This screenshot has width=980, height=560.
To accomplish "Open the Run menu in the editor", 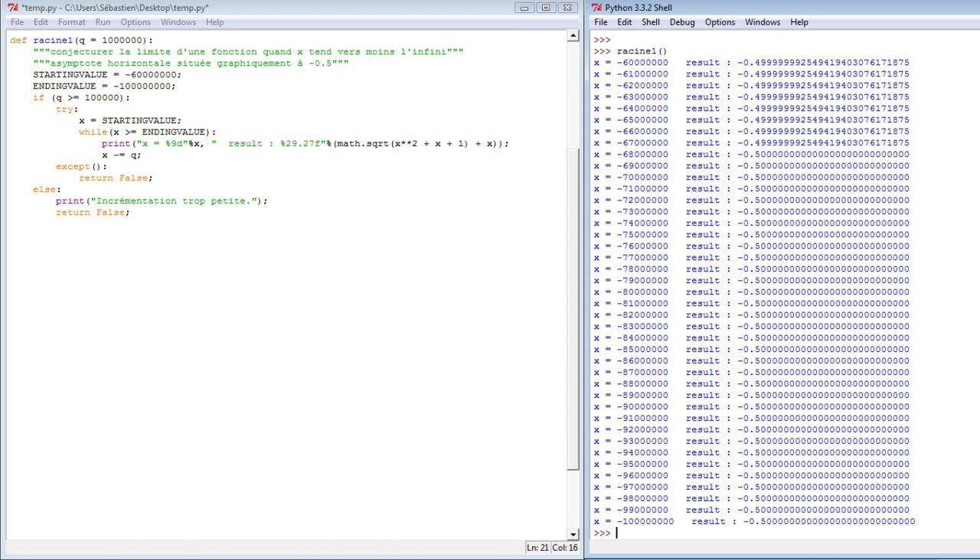I will pyautogui.click(x=103, y=22).
